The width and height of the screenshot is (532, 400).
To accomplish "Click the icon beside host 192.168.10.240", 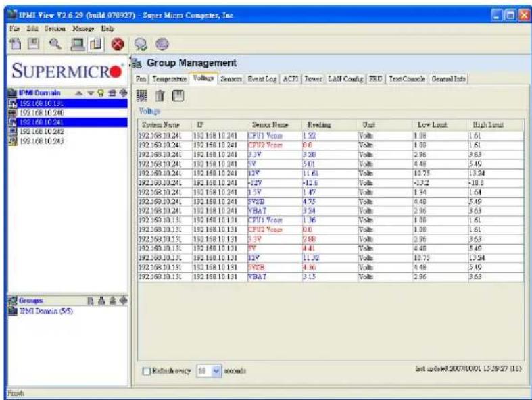I will pos(13,113).
